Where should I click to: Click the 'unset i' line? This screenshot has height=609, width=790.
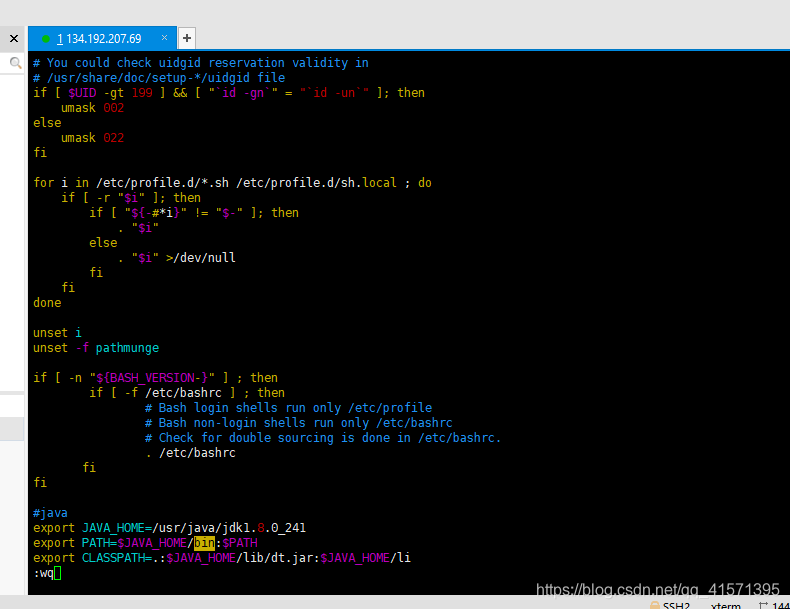(57, 333)
